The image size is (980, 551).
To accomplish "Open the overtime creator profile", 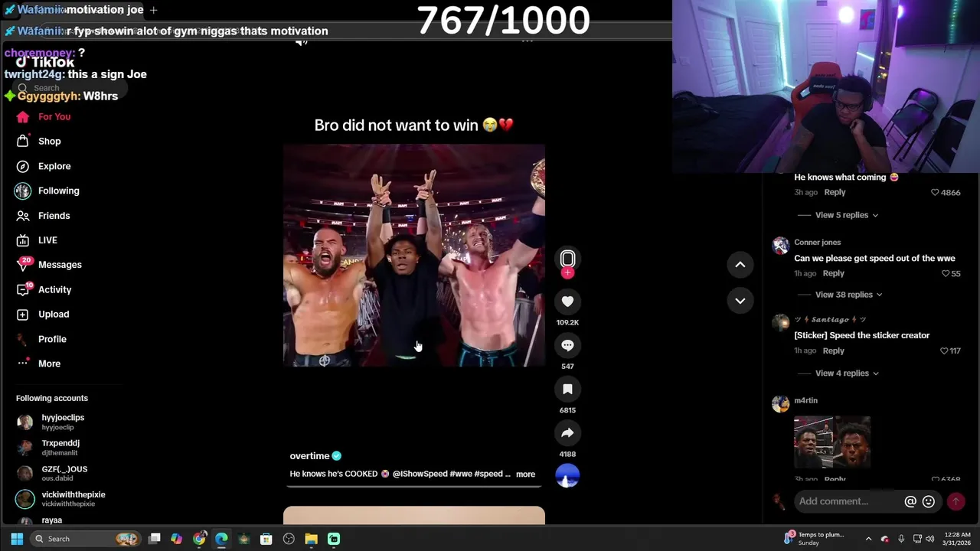I will 309,456.
